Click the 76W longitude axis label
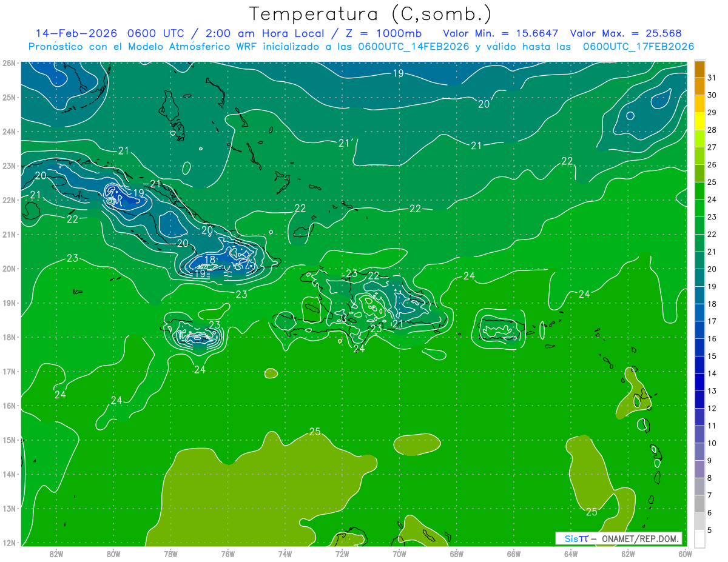The width and height of the screenshot is (728, 562). tap(228, 554)
